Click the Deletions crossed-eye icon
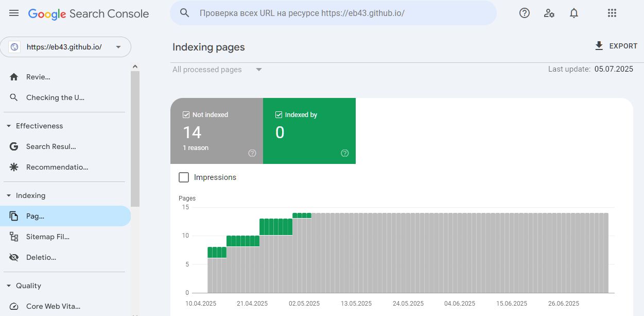Viewport: 644px width, 316px height. point(14,257)
